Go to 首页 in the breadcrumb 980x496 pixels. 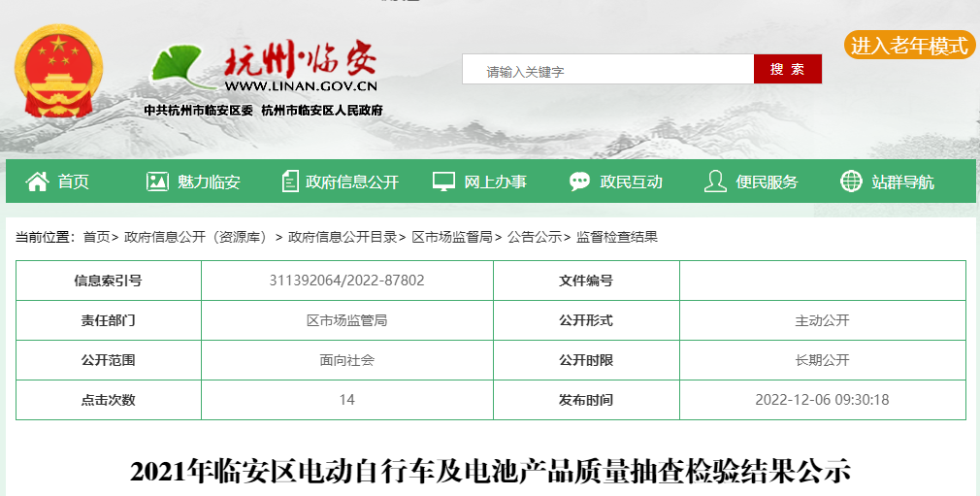point(96,237)
